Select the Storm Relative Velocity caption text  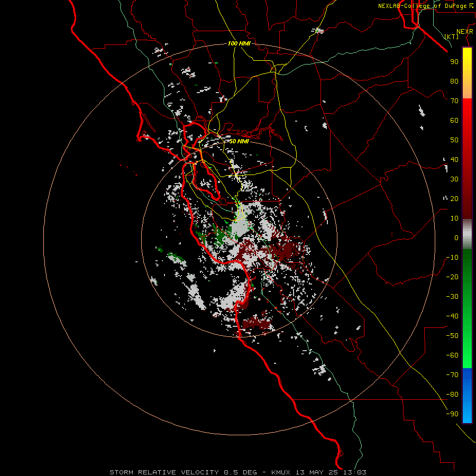click(x=237, y=472)
